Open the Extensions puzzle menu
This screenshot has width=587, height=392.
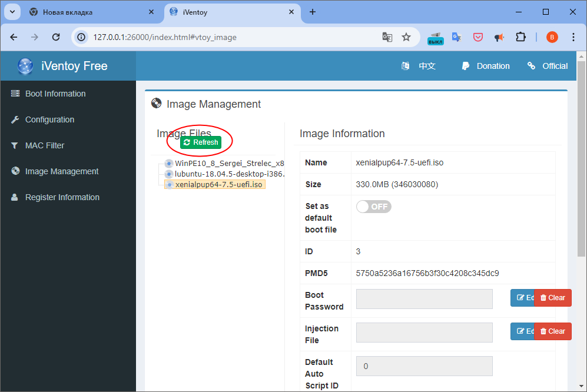coord(520,37)
